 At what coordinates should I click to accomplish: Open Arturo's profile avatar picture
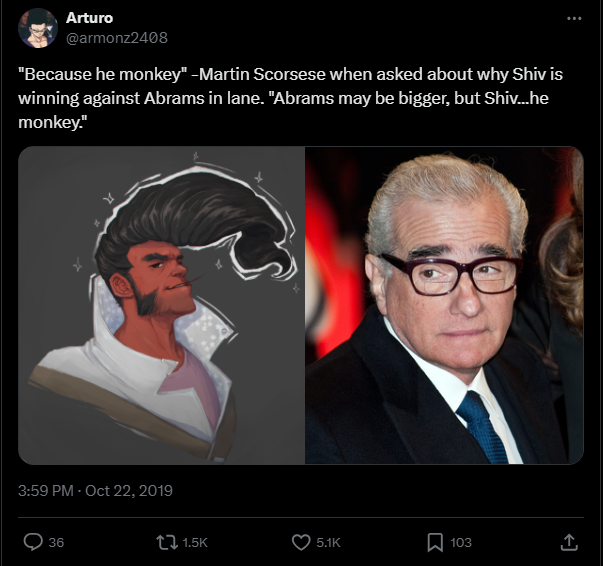pos(38,28)
